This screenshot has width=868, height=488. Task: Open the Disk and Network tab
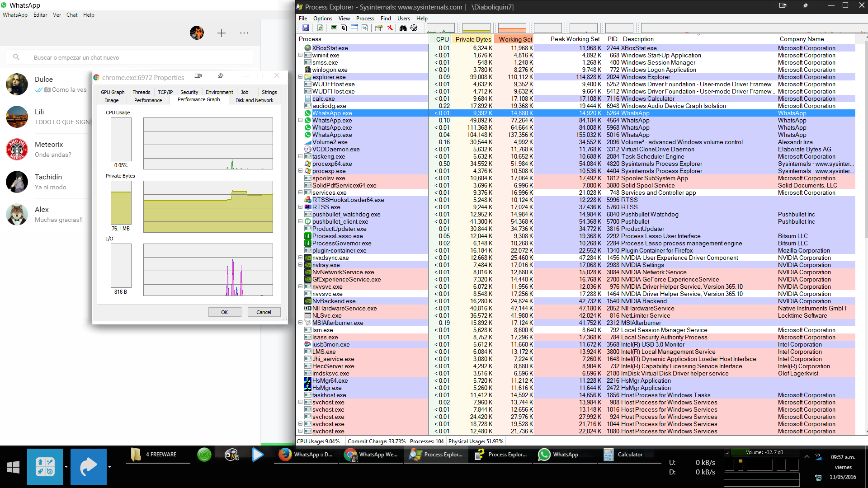(x=254, y=100)
